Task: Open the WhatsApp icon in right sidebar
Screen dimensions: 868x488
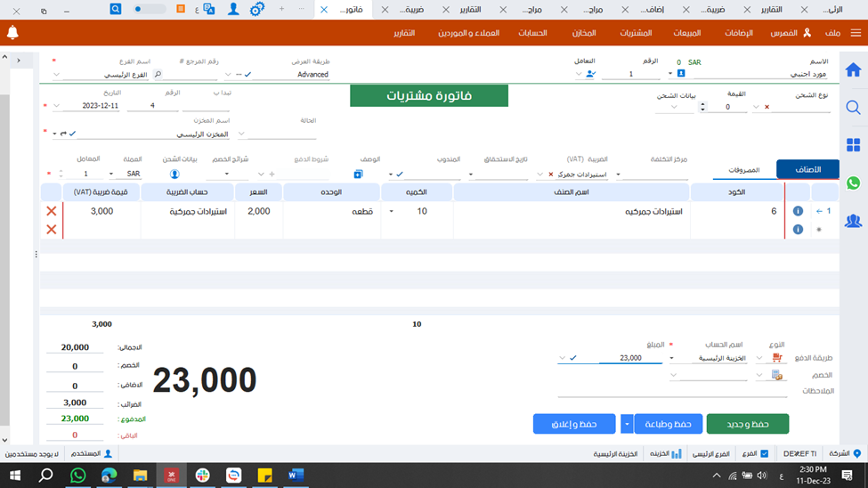Action: [853, 183]
